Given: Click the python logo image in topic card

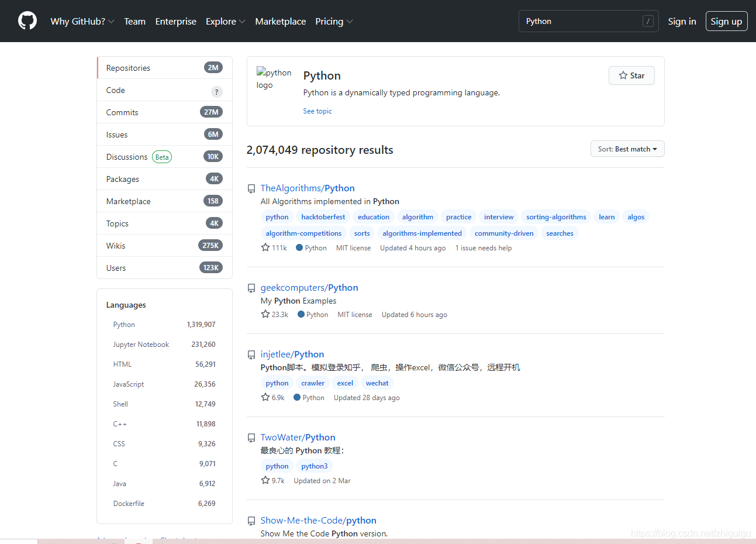Looking at the screenshot, I should click(274, 79).
